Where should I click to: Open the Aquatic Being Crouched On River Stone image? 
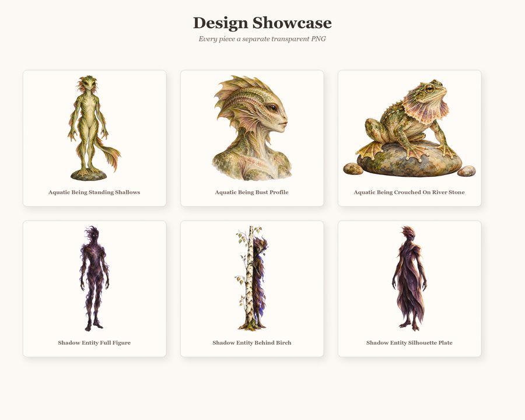(x=409, y=128)
